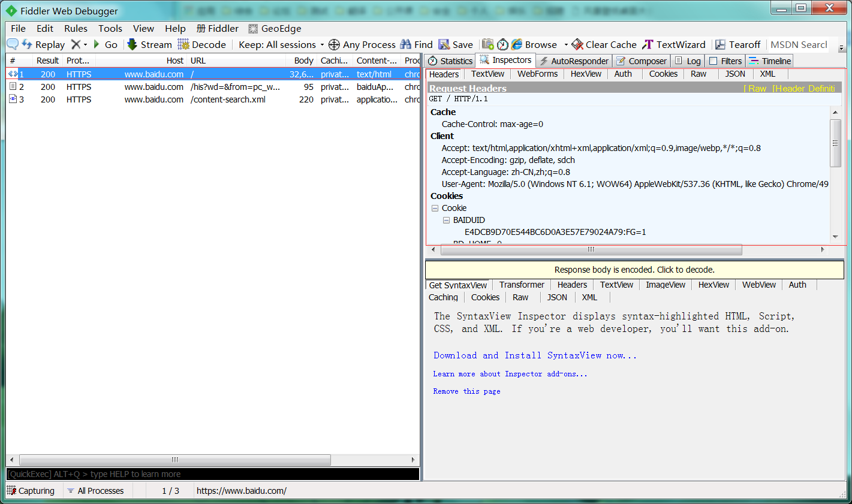The height and width of the screenshot is (504, 852).
Task: Open the All Processes status filter
Action: point(95,491)
